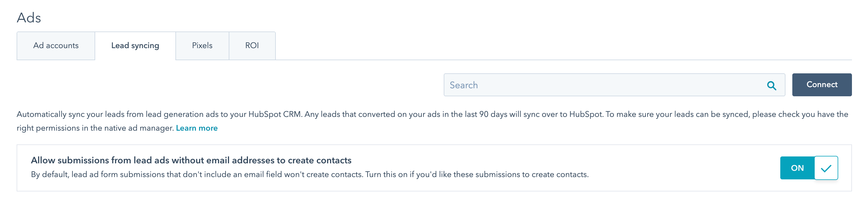Open the Ad accounts tab

pos(56,46)
